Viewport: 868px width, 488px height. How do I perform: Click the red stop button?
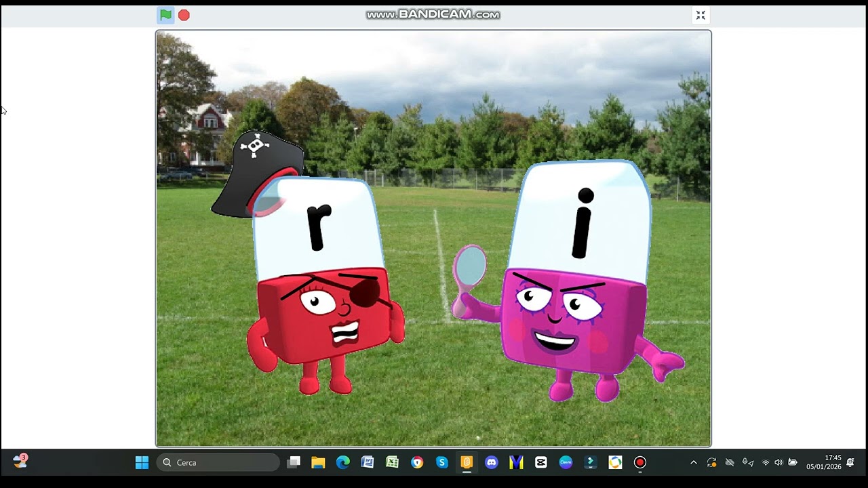tap(184, 15)
